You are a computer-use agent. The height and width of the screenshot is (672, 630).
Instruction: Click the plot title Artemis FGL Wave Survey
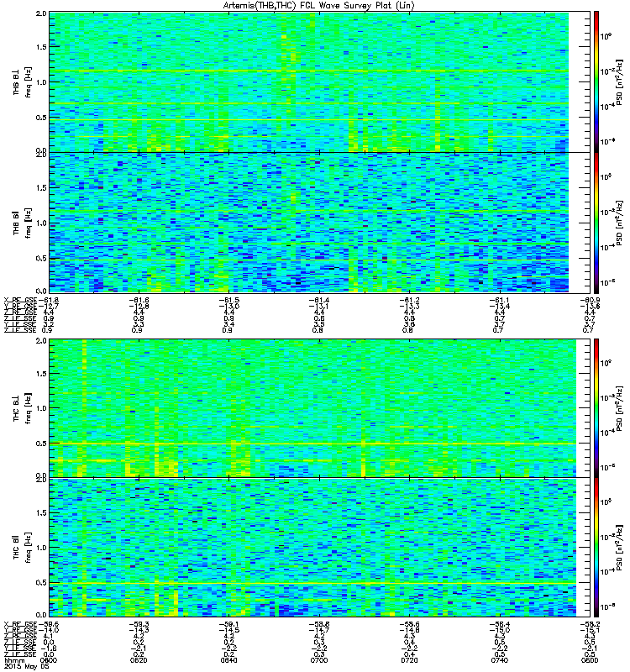coord(318,5)
